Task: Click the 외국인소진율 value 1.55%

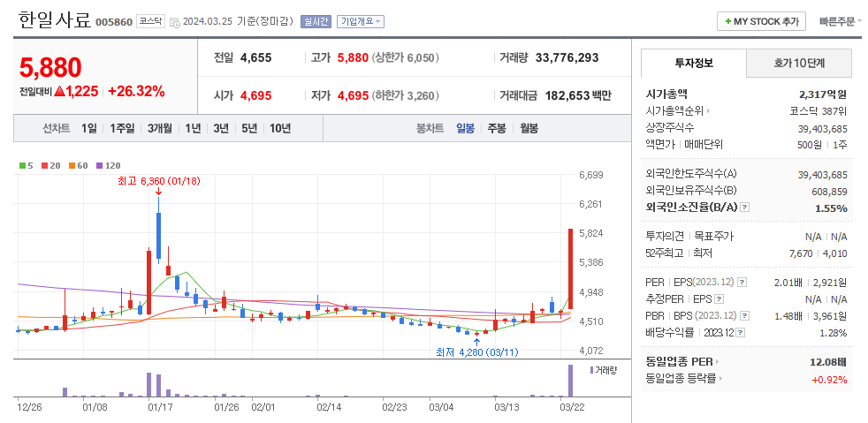Action: point(831,208)
